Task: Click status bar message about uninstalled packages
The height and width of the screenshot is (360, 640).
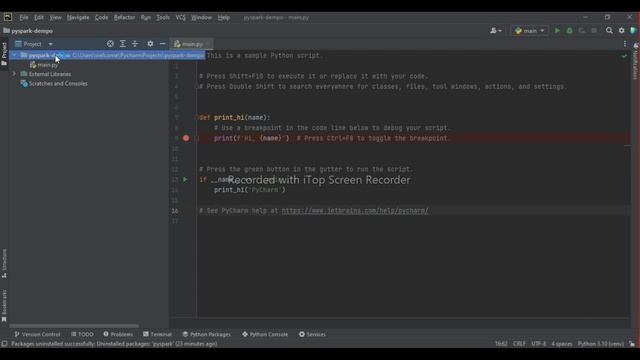Action: pos(114,344)
